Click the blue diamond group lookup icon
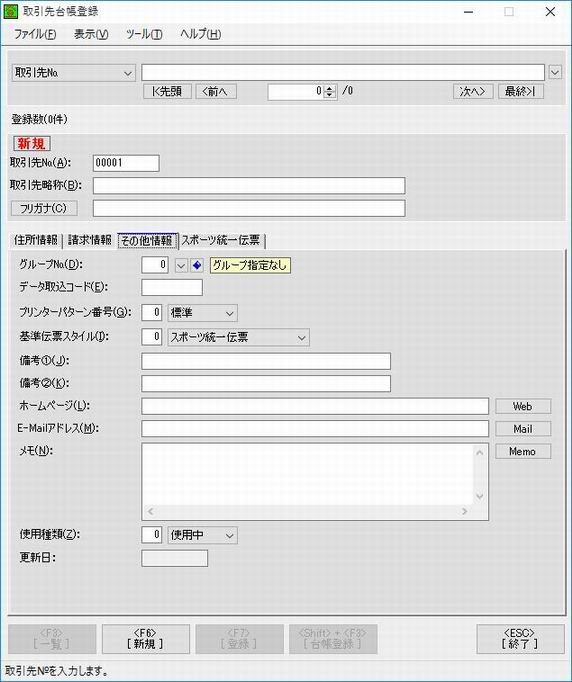 pyautogui.click(x=197, y=265)
